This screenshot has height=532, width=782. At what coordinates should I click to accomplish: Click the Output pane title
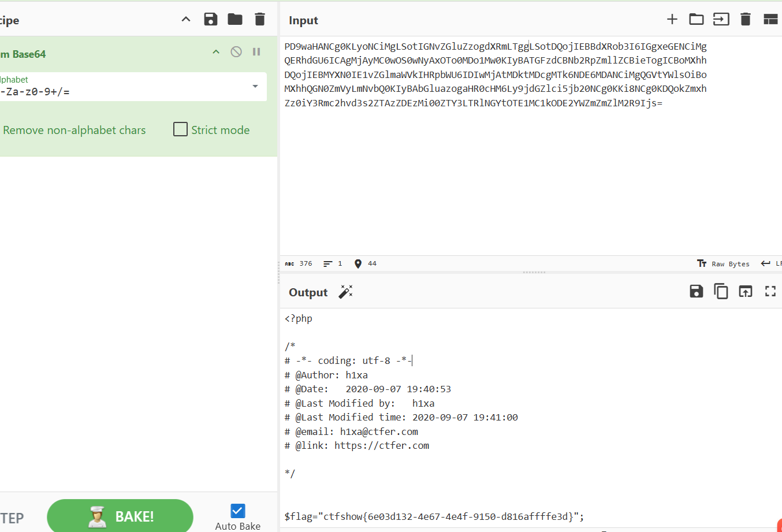308,292
